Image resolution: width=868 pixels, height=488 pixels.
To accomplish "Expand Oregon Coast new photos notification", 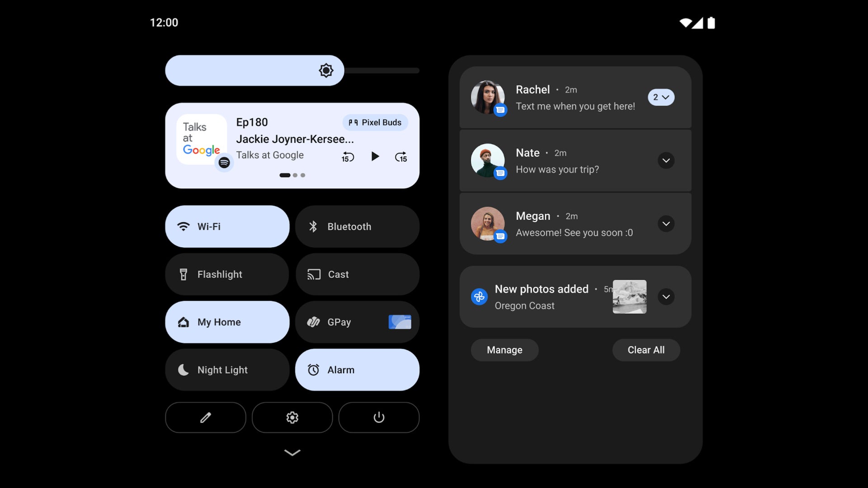I will pos(666,296).
